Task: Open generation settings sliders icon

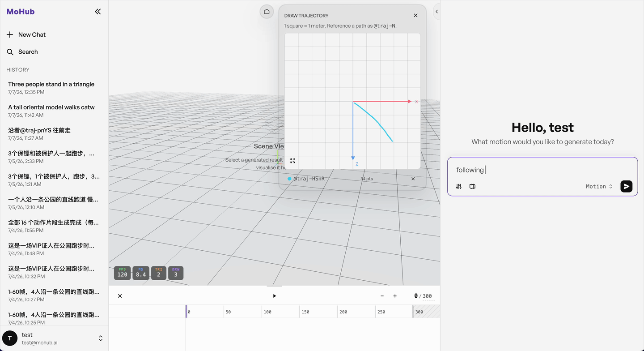Action: tap(459, 186)
